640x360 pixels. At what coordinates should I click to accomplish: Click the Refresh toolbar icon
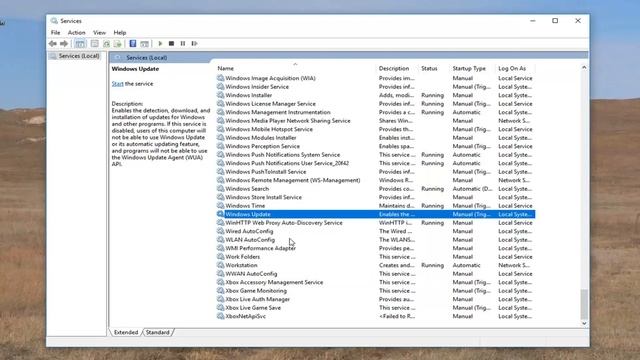coord(107,44)
